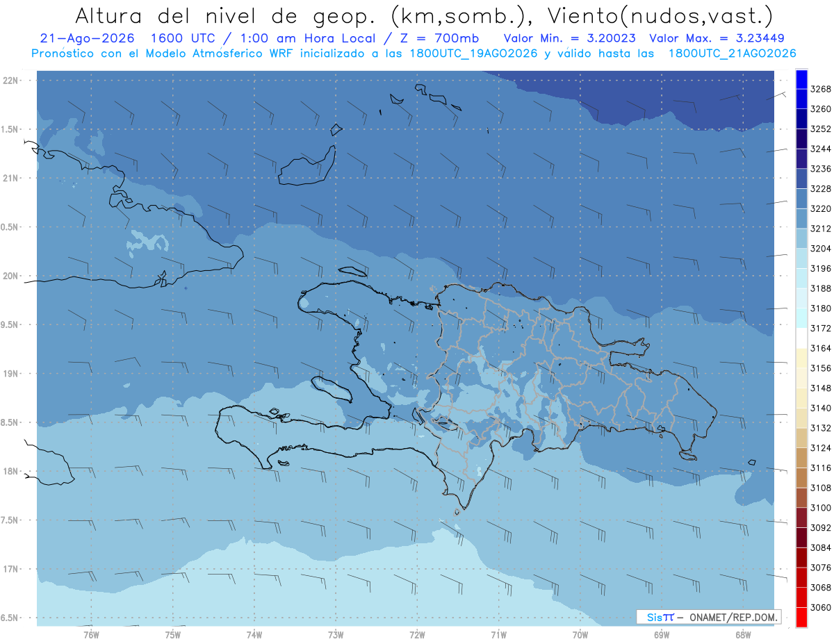The width and height of the screenshot is (834, 644).
Task: Click the 20N latitude tick label
Action: (12, 276)
